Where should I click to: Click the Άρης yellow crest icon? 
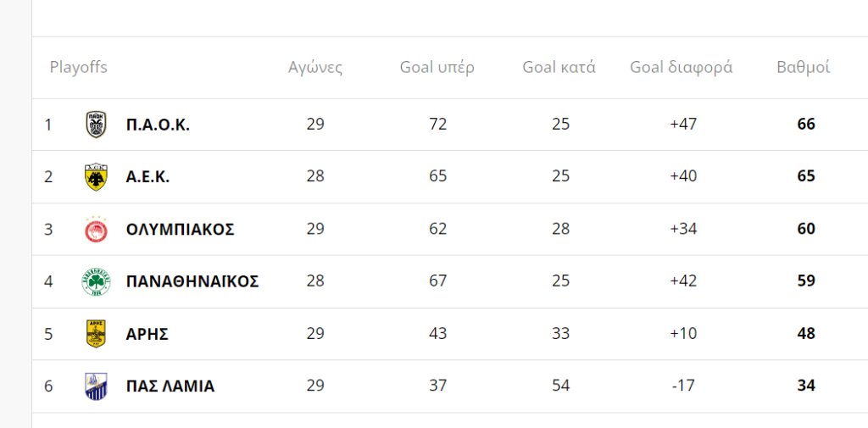pyautogui.click(x=96, y=334)
